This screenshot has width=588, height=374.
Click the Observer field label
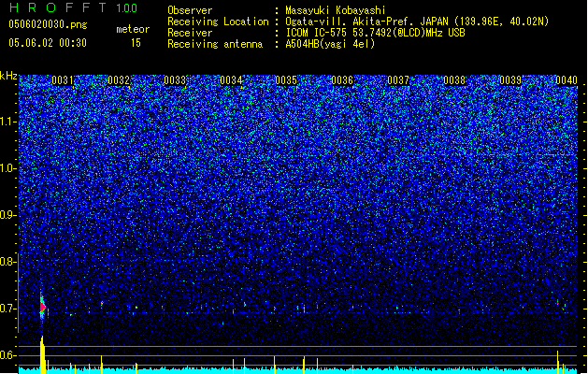(190, 10)
